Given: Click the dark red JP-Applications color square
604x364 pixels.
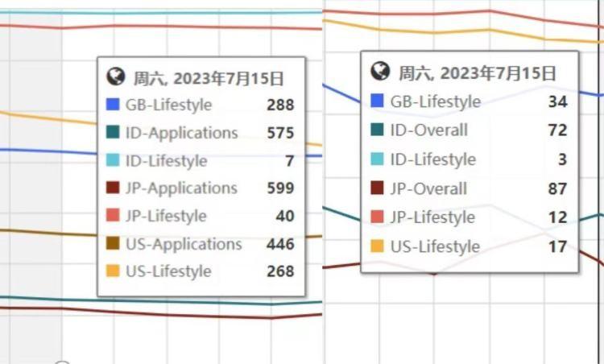Looking at the screenshot, I should (x=113, y=188).
